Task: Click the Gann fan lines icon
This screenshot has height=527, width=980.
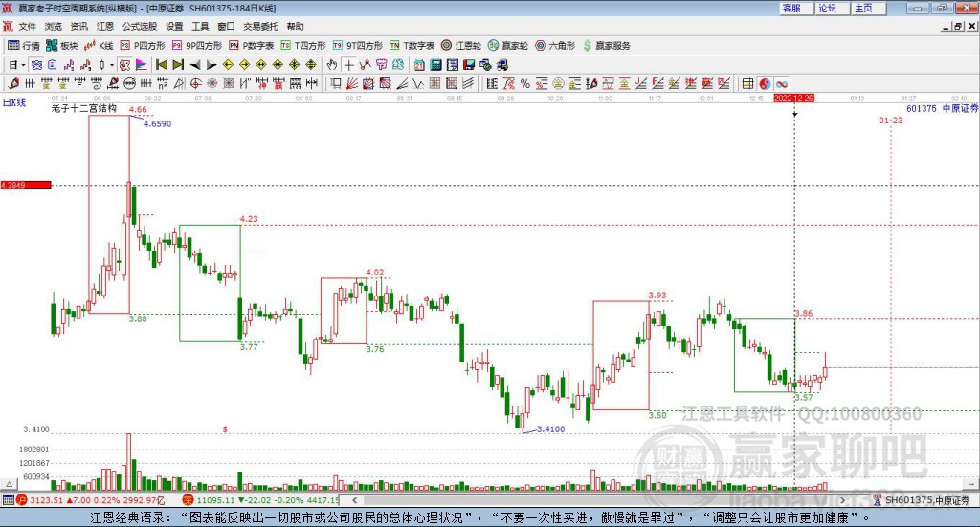Action: pos(353,83)
